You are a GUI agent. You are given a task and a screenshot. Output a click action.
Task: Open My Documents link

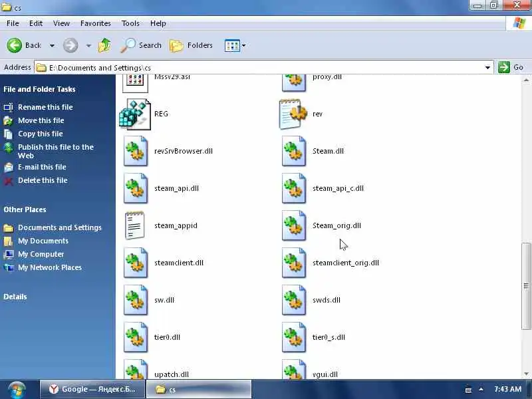point(43,241)
